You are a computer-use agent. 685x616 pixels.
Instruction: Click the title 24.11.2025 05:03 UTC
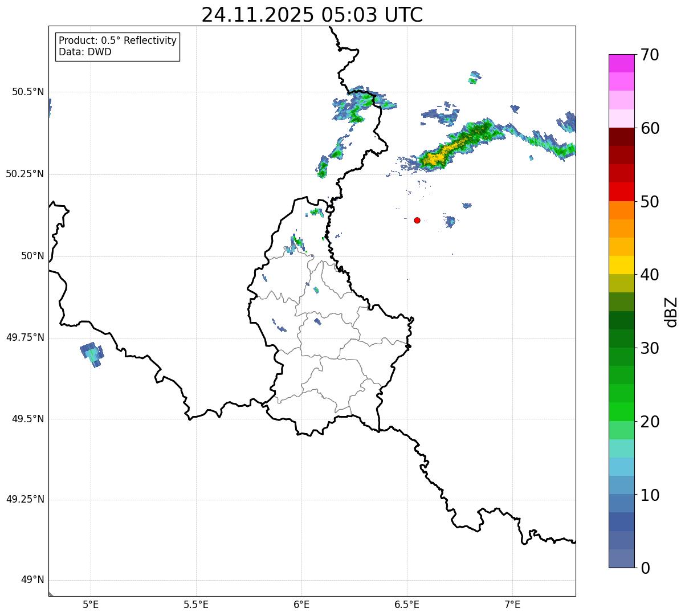[x=312, y=14]
